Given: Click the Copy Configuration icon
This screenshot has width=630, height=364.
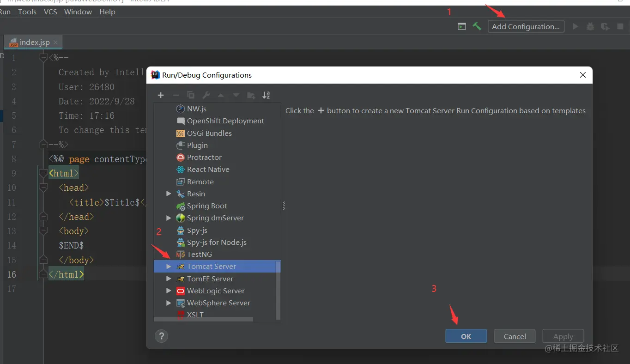Looking at the screenshot, I should [x=191, y=95].
